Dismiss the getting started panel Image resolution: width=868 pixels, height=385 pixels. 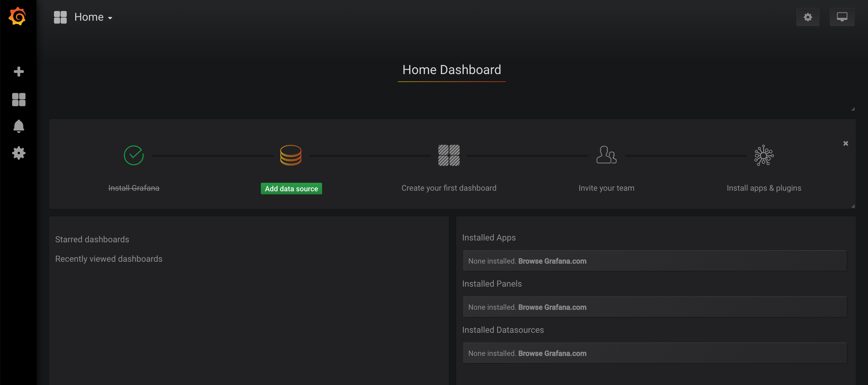coord(846,143)
